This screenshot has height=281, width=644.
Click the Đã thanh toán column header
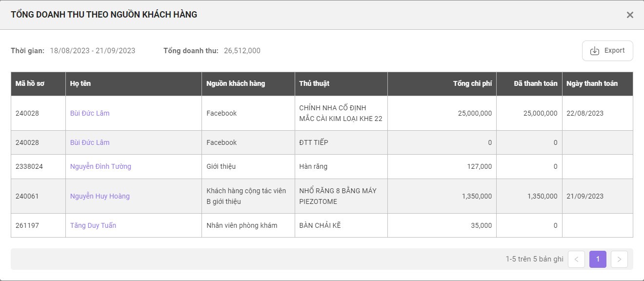(535, 83)
